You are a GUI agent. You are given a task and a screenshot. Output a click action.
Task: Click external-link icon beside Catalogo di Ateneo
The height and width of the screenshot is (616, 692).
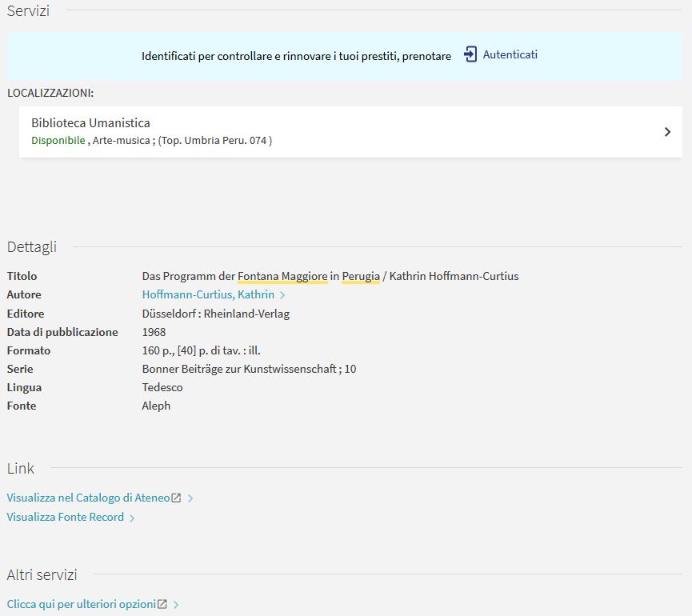coord(177,498)
